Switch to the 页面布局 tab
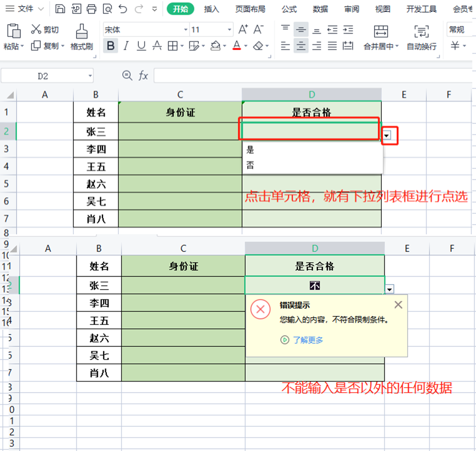This screenshot has width=476, height=451. (x=250, y=9)
